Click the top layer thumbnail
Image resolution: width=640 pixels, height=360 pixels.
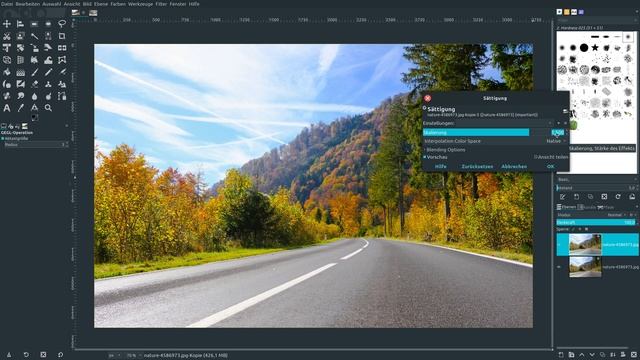point(585,244)
